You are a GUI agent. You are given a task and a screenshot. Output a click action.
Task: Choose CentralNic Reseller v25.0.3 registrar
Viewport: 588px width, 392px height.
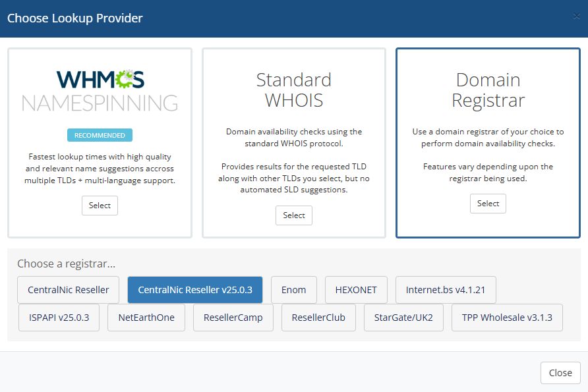[195, 290]
